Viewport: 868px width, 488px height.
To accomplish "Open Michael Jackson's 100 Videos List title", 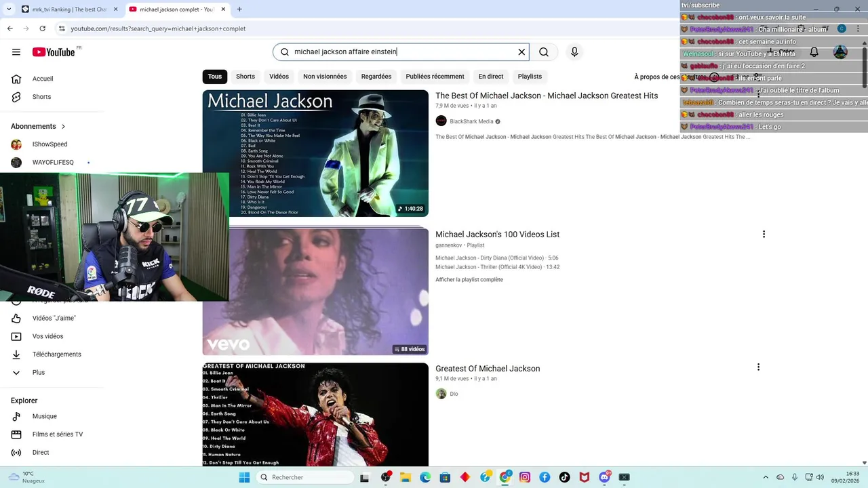I will 497,235.
